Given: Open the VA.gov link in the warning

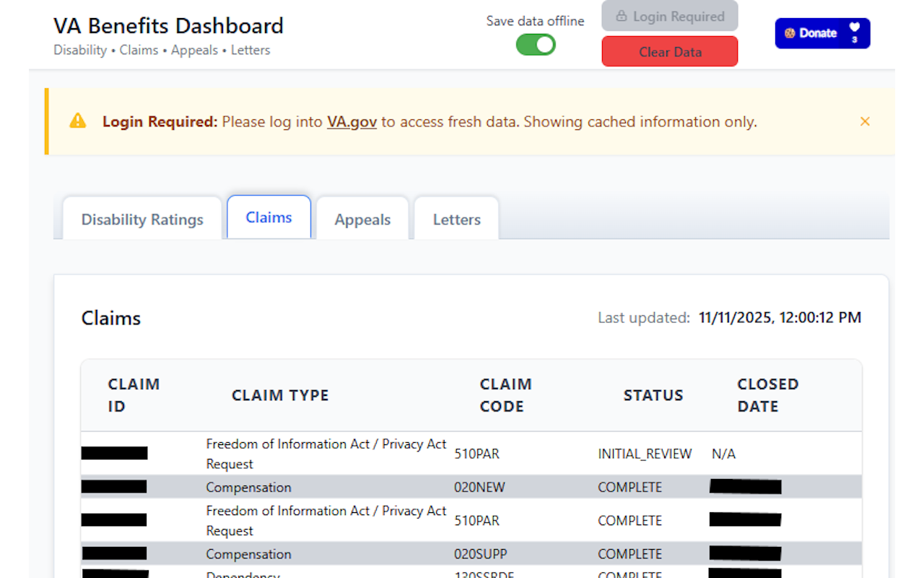Looking at the screenshot, I should click(x=352, y=121).
